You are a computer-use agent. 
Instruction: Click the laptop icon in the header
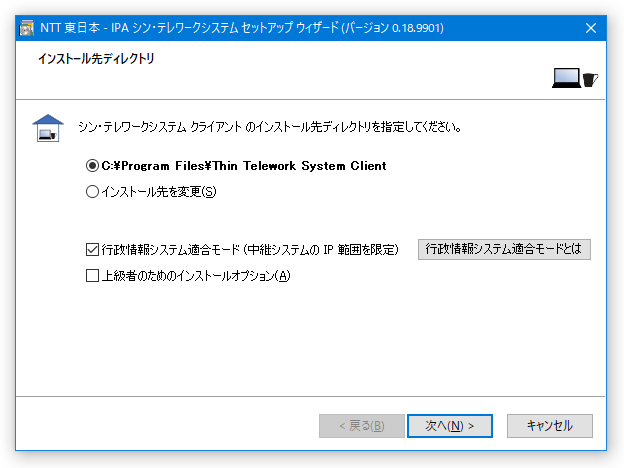click(x=566, y=78)
